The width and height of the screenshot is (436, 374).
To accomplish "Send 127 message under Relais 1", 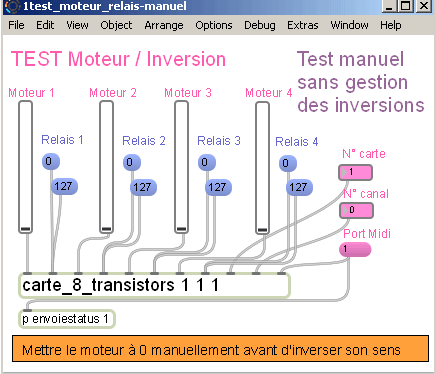I will (64, 186).
